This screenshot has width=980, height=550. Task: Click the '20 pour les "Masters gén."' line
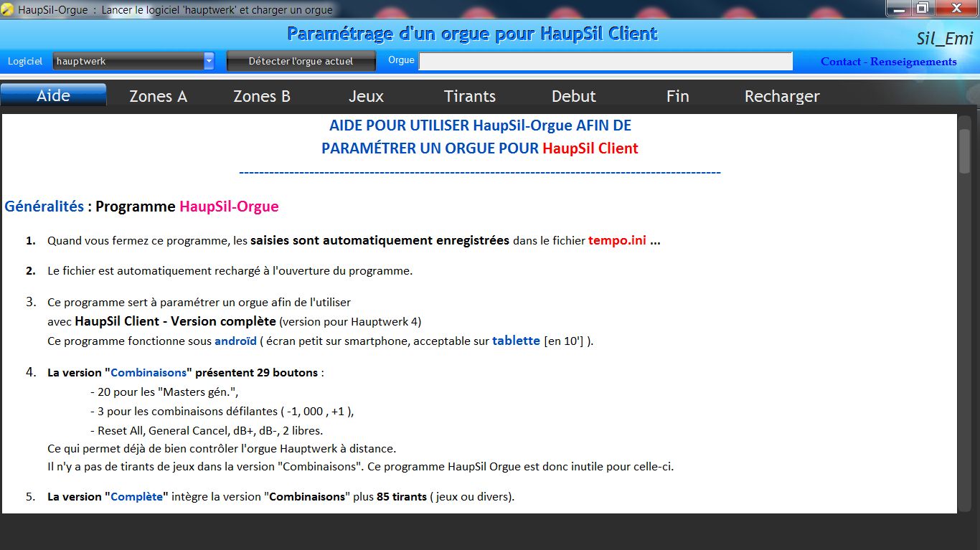pos(164,392)
